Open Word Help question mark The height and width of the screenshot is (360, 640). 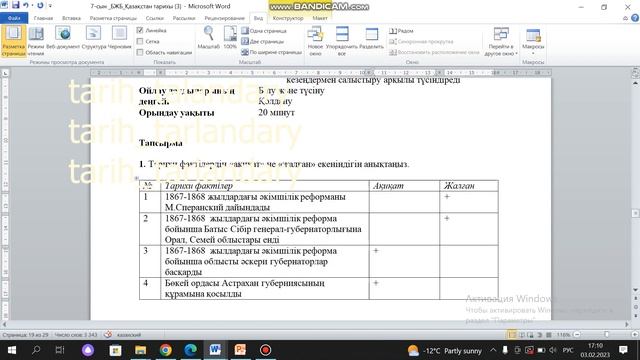(635, 18)
